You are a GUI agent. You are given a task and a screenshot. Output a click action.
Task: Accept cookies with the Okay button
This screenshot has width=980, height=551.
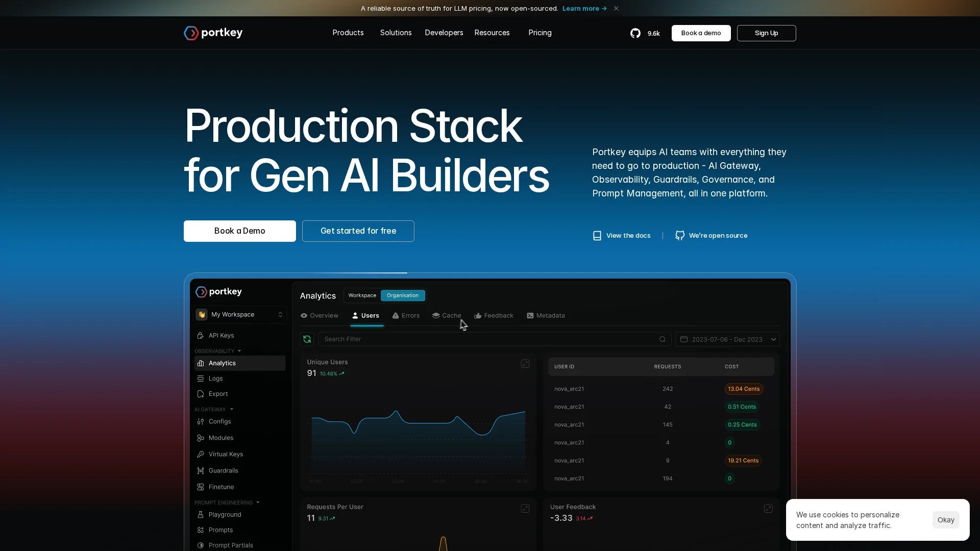pyautogui.click(x=945, y=520)
